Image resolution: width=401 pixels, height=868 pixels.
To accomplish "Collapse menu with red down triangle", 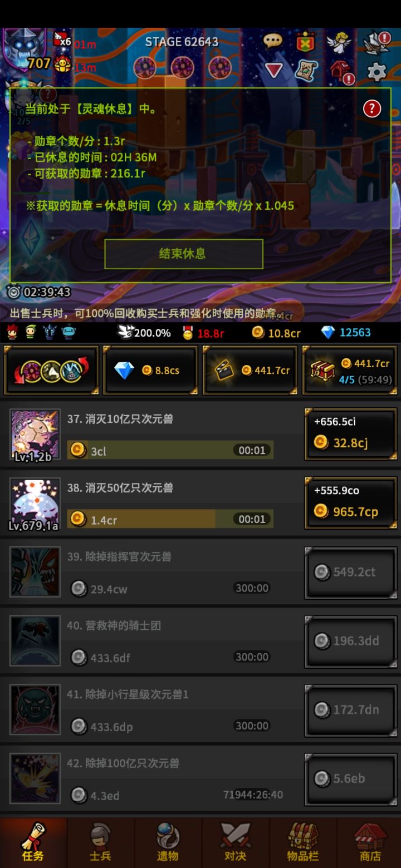I will pyautogui.click(x=273, y=71).
